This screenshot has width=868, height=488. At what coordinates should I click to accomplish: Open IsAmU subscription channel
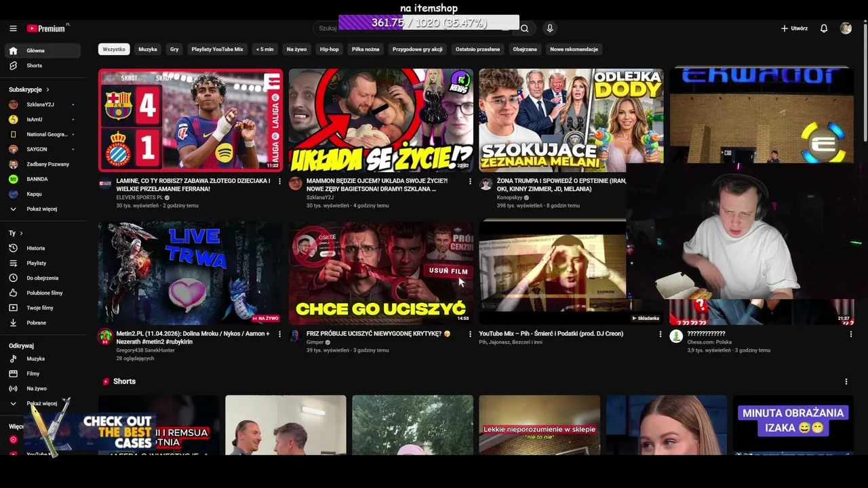click(x=43, y=119)
